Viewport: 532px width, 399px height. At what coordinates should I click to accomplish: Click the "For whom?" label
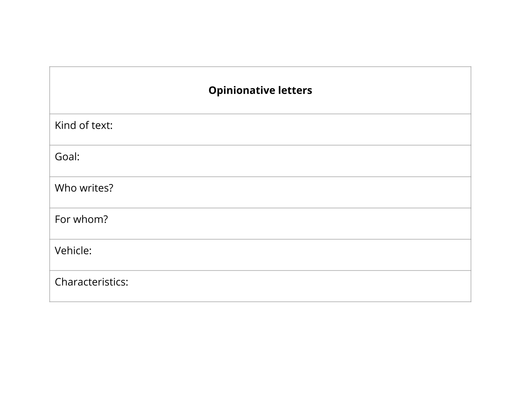tap(81, 219)
